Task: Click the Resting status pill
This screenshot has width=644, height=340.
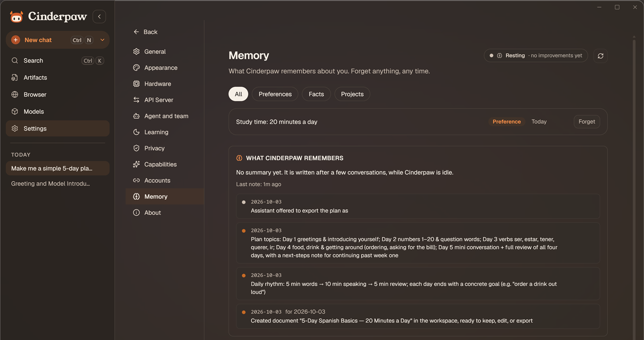Action: coord(536,55)
